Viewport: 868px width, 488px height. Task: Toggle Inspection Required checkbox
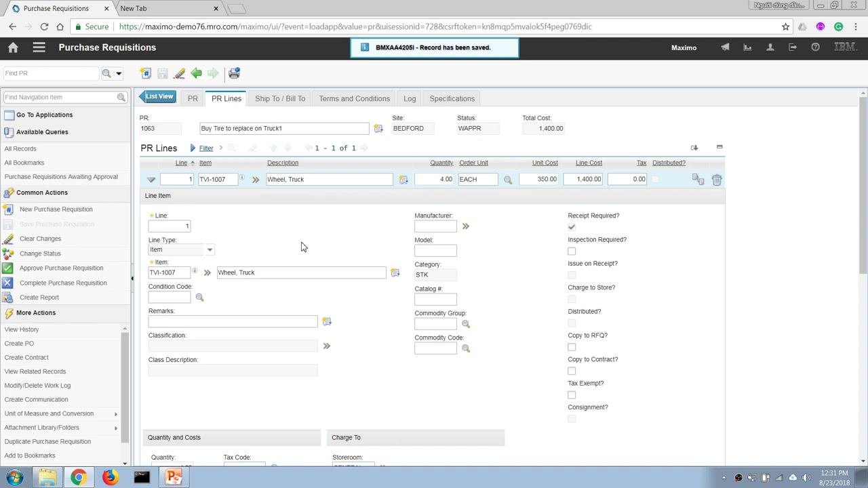(572, 251)
